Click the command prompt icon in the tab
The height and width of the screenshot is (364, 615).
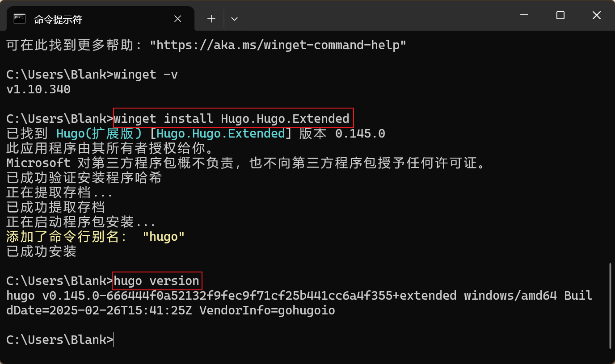coord(19,19)
